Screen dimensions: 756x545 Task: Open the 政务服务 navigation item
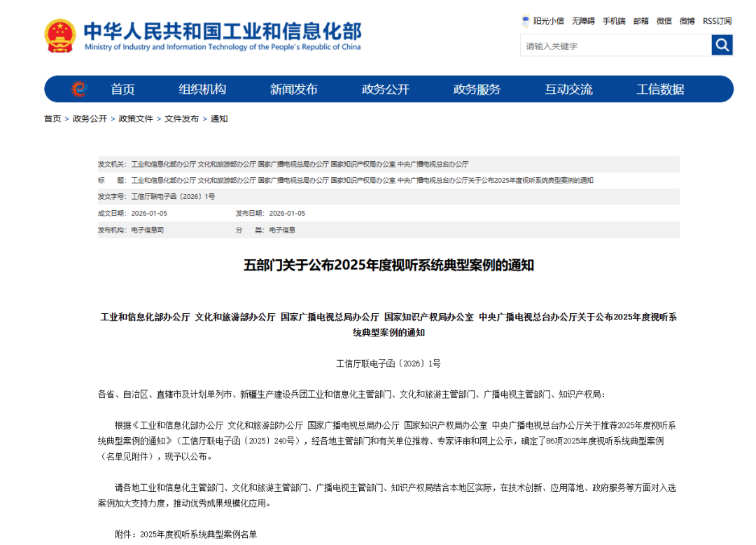[477, 89]
